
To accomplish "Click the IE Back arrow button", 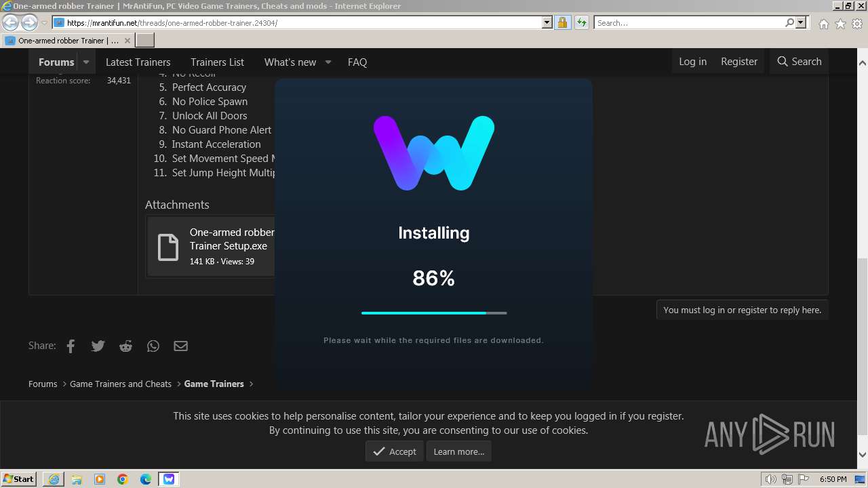I will click(10, 22).
